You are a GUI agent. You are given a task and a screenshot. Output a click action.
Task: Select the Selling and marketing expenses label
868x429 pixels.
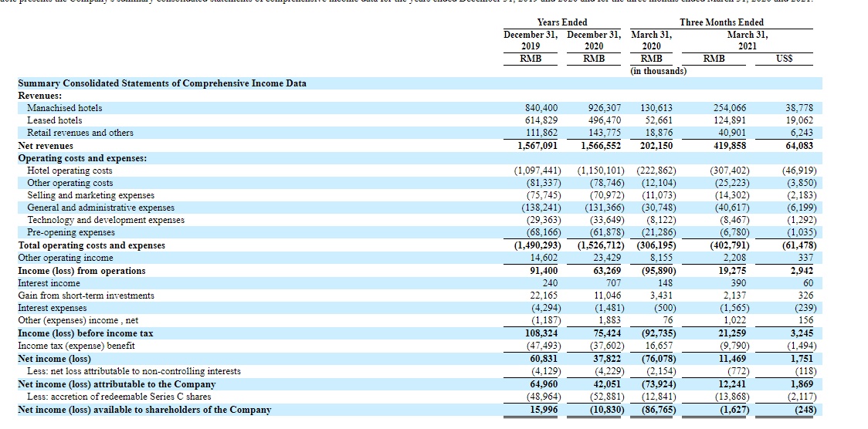(90, 195)
